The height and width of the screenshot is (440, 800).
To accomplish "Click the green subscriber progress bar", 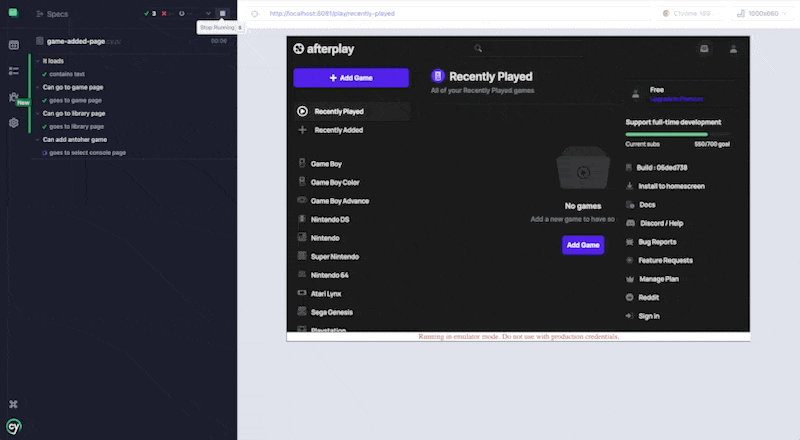I will coord(666,133).
